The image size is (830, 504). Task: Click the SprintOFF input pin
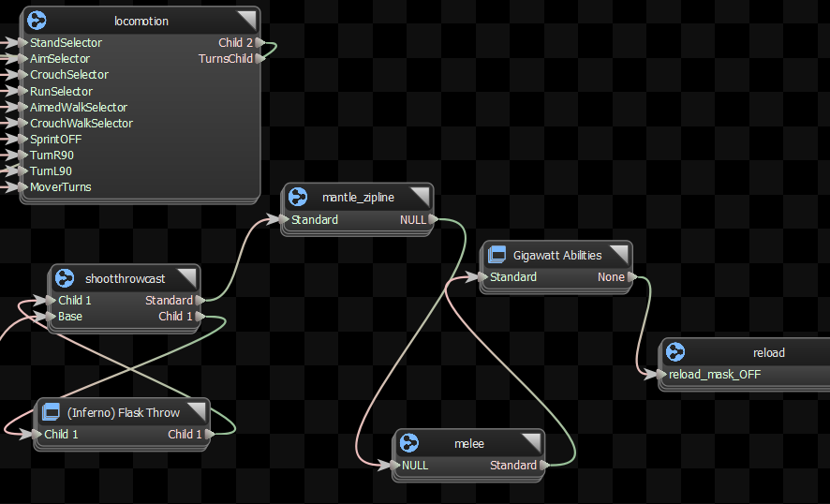click(x=22, y=140)
